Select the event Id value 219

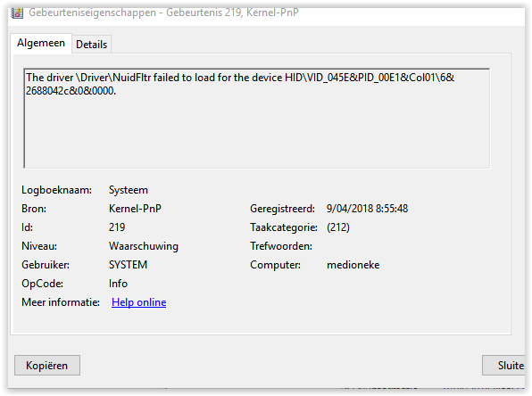(117, 227)
